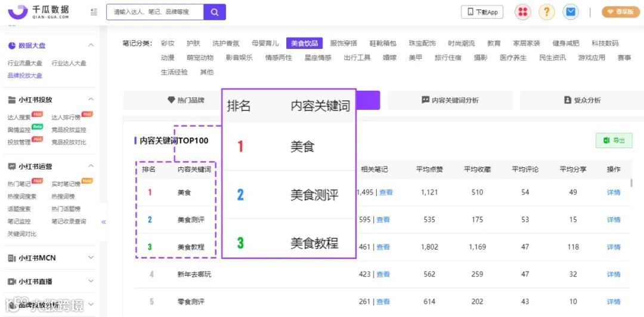This screenshot has height=317, width=644.
Task: Open 关键词对比 in sidebar
Action: point(22,234)
